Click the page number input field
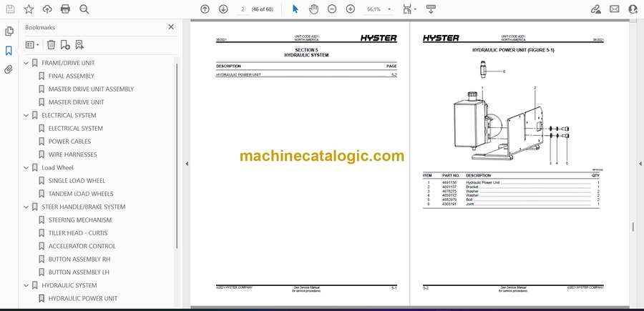 pos(243,9)
